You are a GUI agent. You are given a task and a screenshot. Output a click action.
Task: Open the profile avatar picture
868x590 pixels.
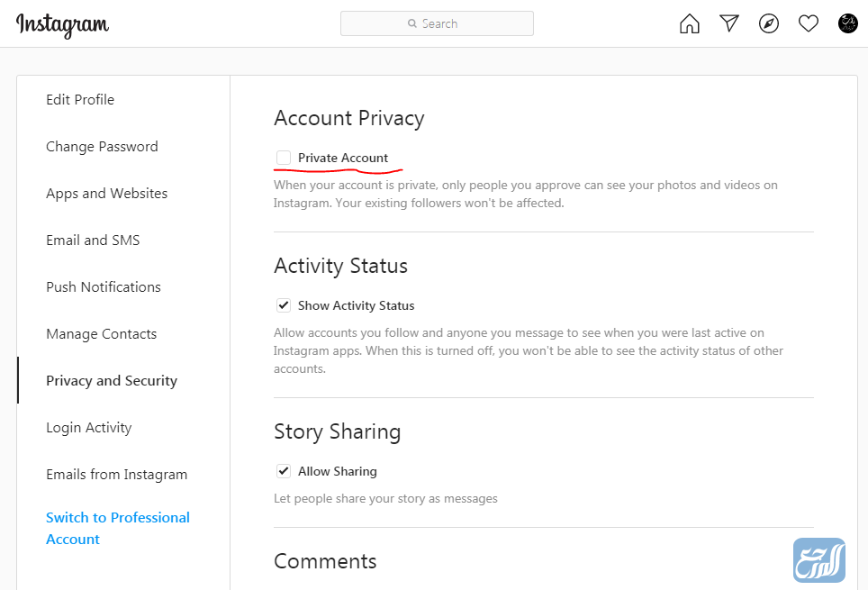click(x=847, y=23)
